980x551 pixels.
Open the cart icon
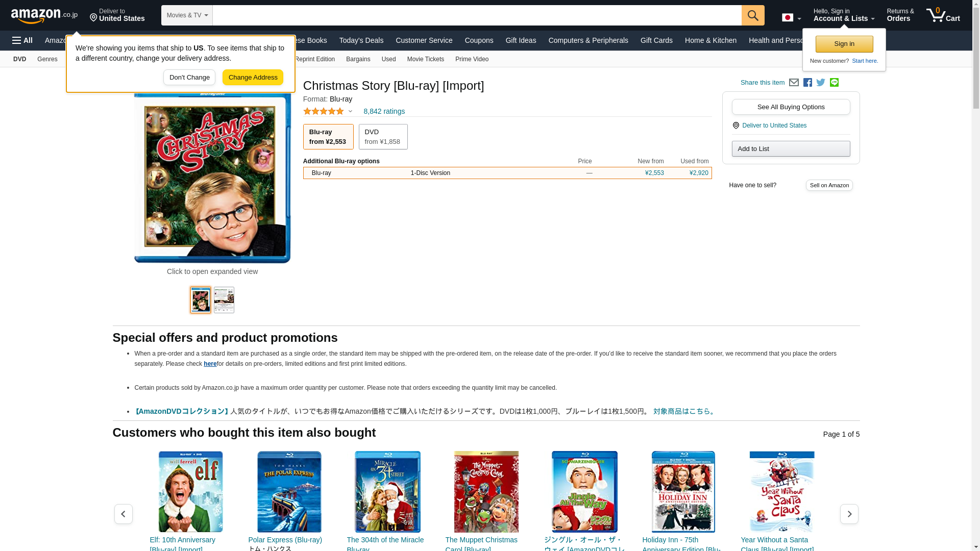click(943, 15)
